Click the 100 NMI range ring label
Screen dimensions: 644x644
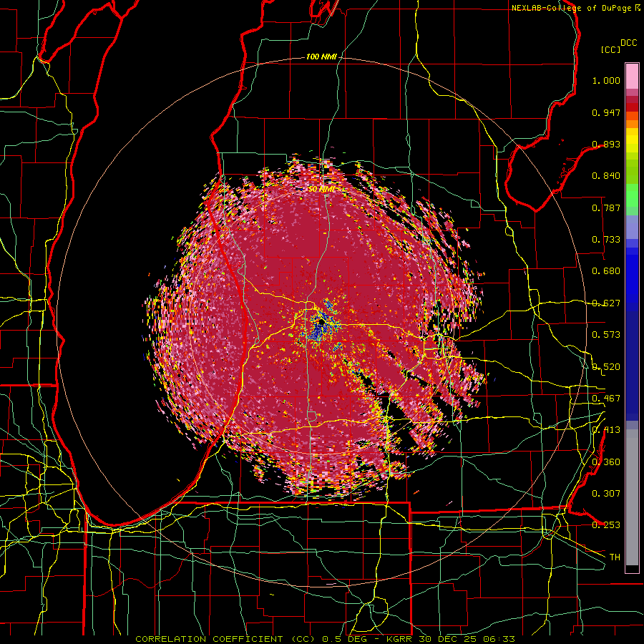pos(321,57)
